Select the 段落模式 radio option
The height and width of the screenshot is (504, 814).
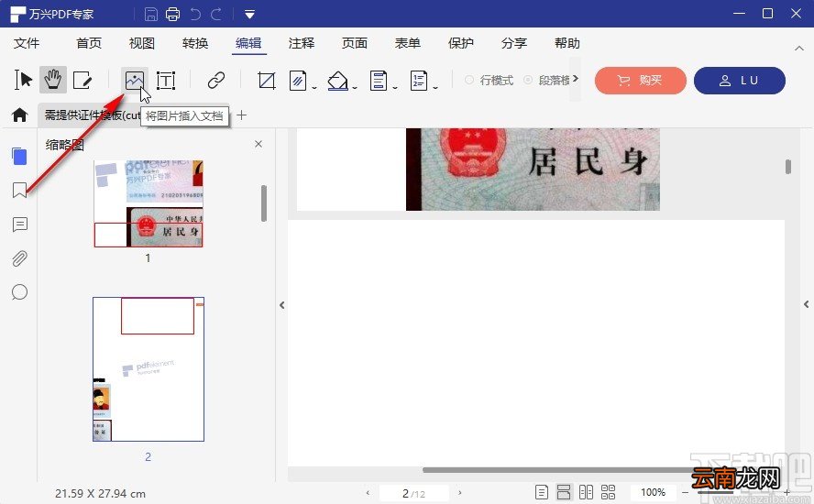546,80
